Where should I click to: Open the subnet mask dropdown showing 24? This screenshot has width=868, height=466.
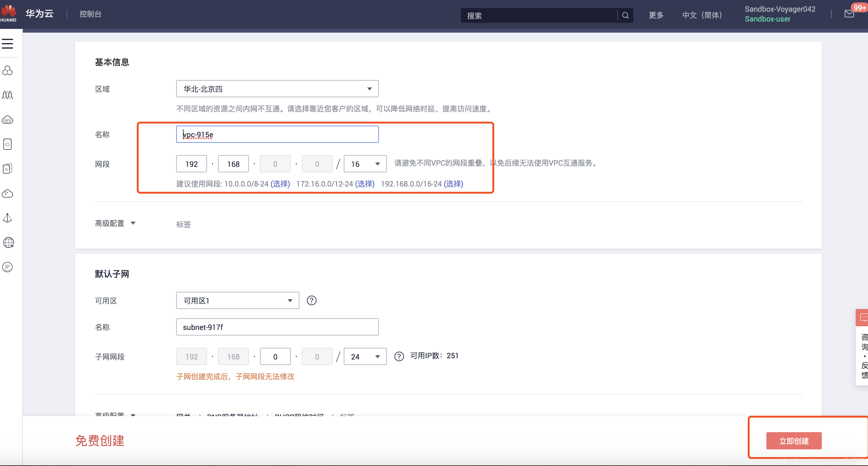pos(365,356)
